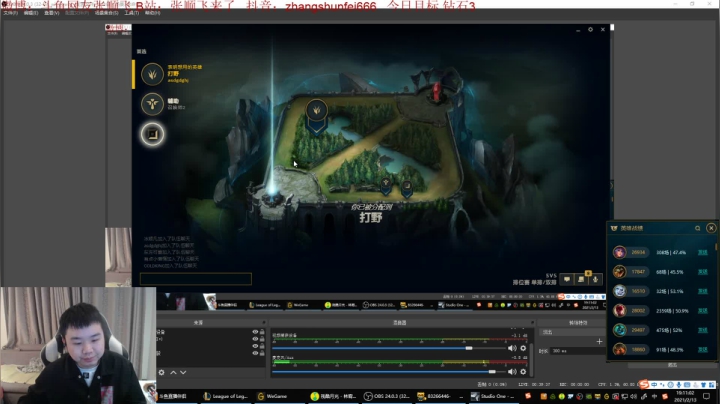Toggle lock on the third OBS source
This screenshot has height=404, width=720.
click(x=262, y=346)
